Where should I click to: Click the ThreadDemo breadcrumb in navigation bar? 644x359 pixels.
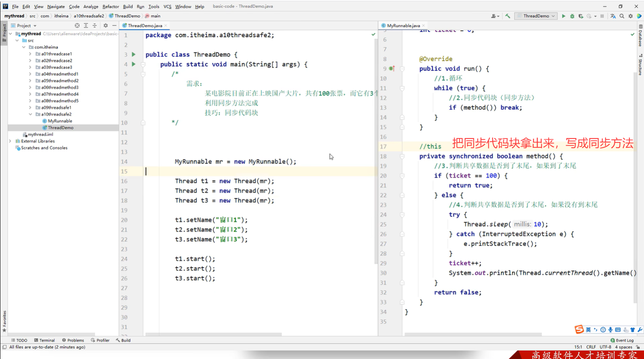[x=125, y=16]
